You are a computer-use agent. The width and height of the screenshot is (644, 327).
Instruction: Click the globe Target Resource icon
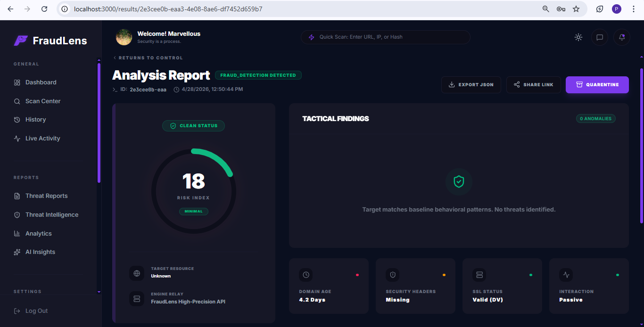coord(137,273)
